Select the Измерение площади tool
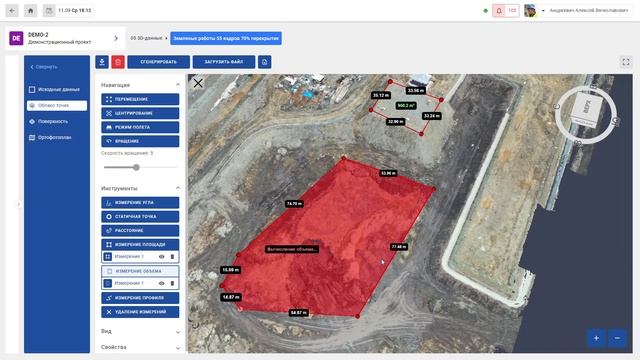The image size is (640, 360). point(140,244)
